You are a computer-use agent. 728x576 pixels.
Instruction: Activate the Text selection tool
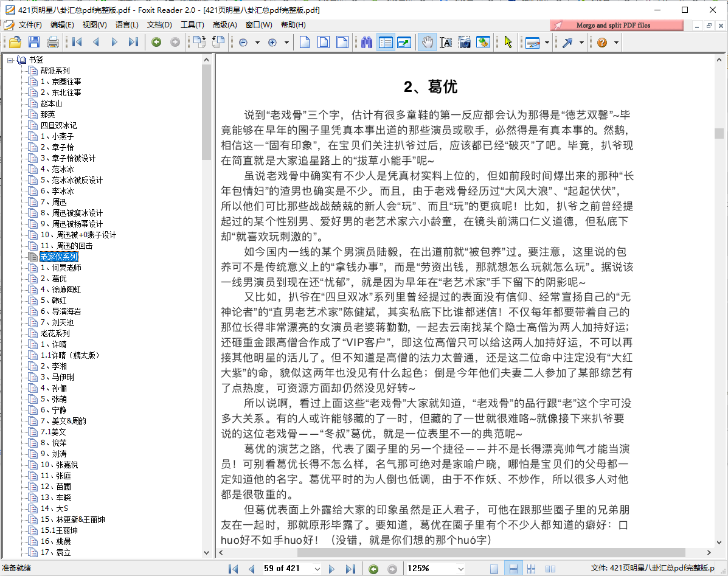[x=446, y=43]
